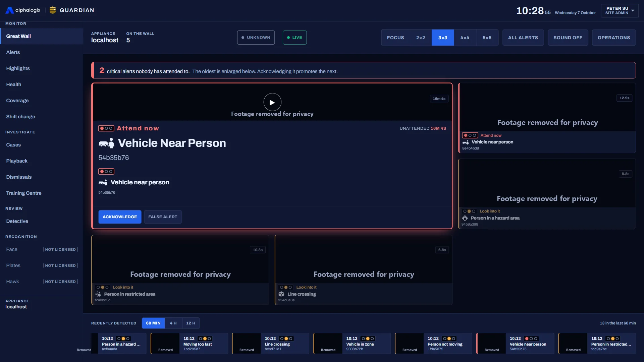Open ALL ALERTS view

[x=523, y=38]
